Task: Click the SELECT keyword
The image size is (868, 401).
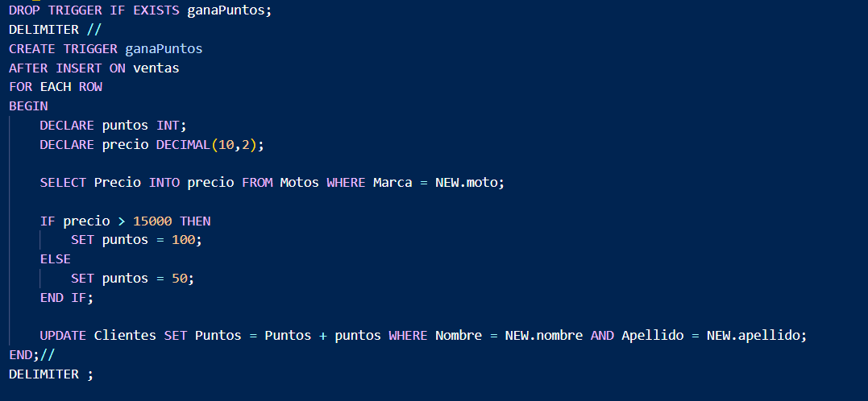Action: [63, 183]
